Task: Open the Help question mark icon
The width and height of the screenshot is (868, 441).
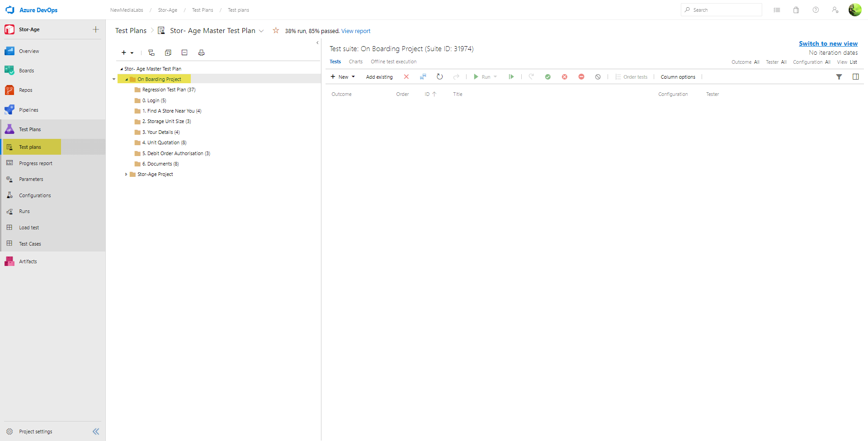Action: click(816, 10)
